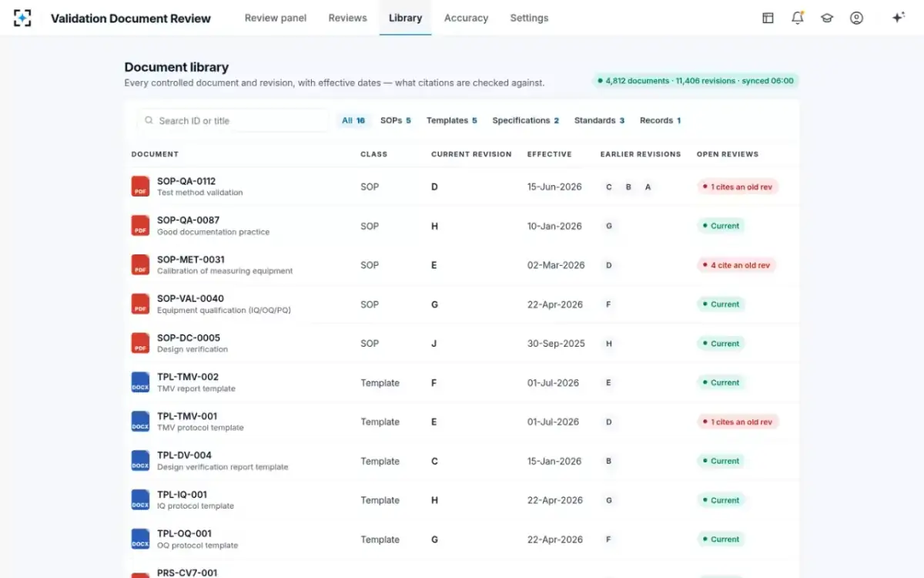Viewport: 924px width, 578px height.
Task: Open the graduation cap training icon
Action: [x=827, y=18]
